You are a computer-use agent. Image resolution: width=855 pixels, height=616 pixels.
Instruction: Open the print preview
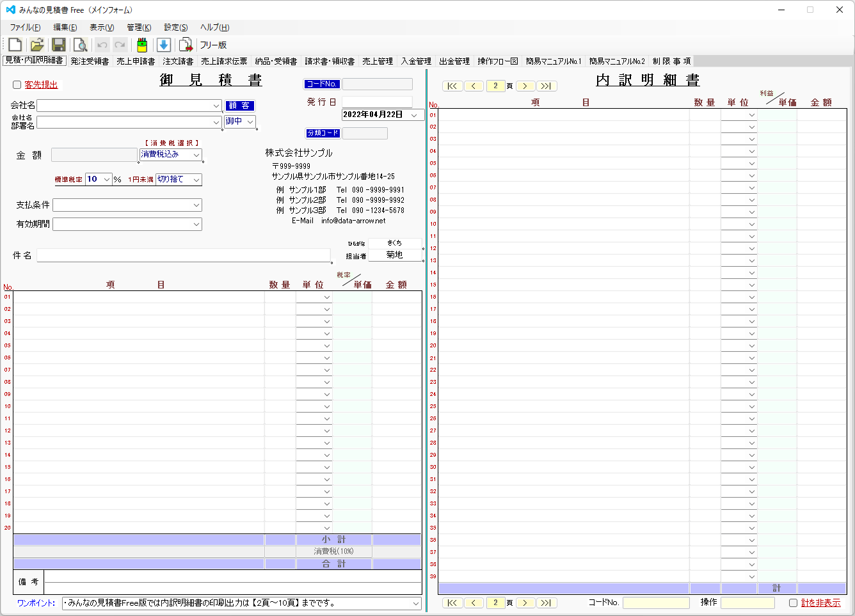pos(80,43)
